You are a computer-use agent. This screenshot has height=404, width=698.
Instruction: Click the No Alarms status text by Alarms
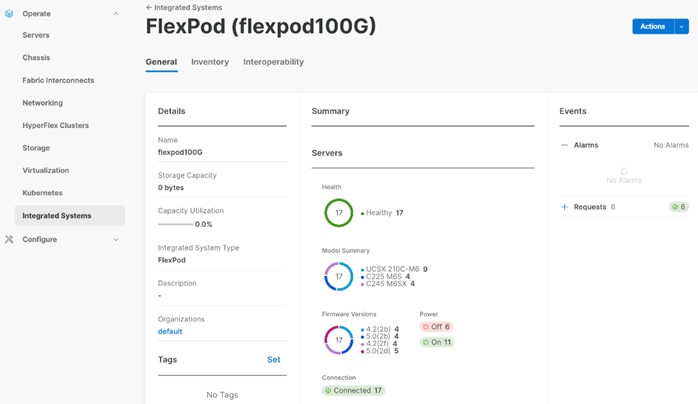click(x=671, y=145)
